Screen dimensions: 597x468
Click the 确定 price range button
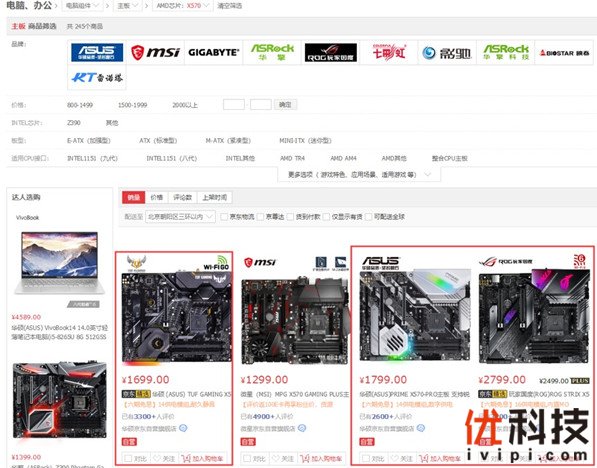(x=285, y=104)
